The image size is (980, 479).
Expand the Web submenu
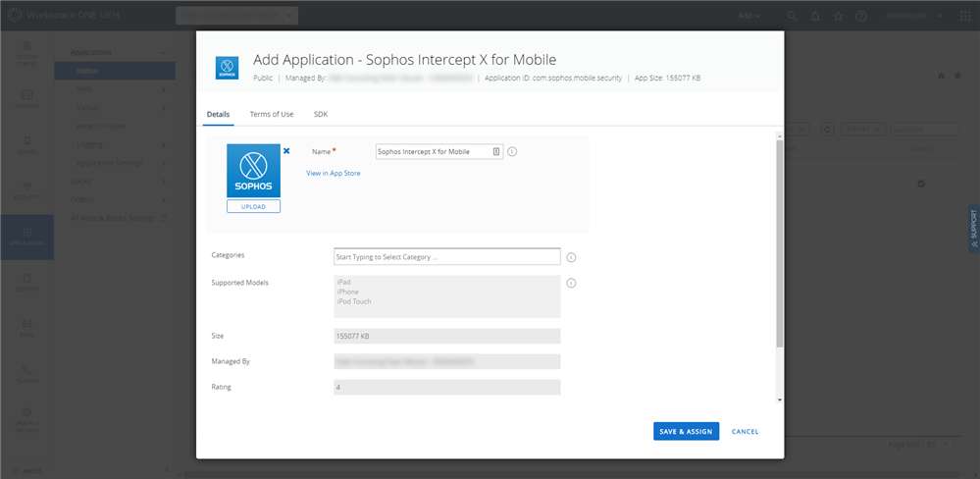(x=164, y=89)
